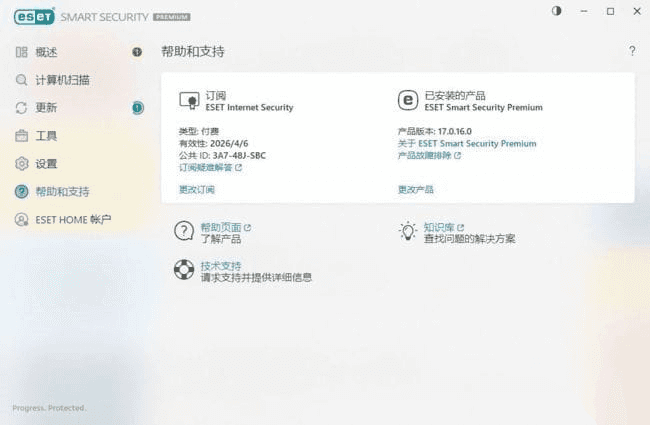Click the 公共 ID: 3A7-48J-SBC text
650x425 pixels.
[223, 155]
